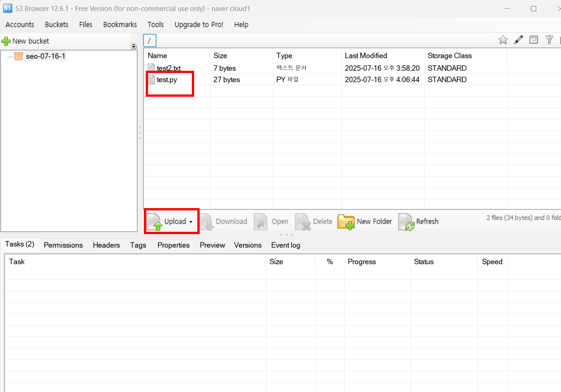The height and width of the screenshot is (392, 561).
Task: Switch to the Event log tab
Action: pos(286,245)
